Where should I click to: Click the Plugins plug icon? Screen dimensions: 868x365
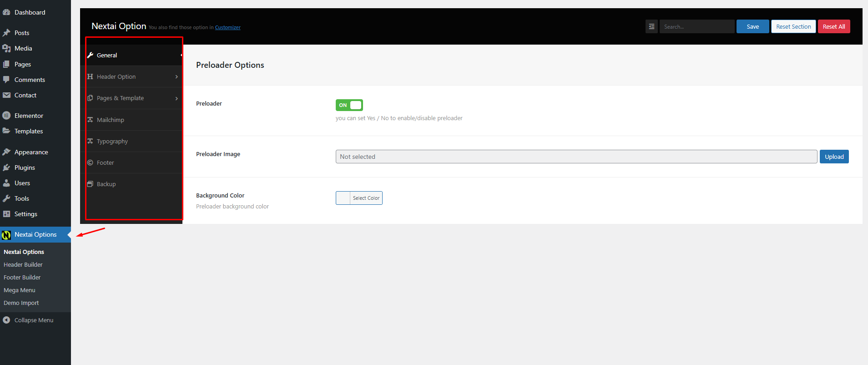coord(6,167)
